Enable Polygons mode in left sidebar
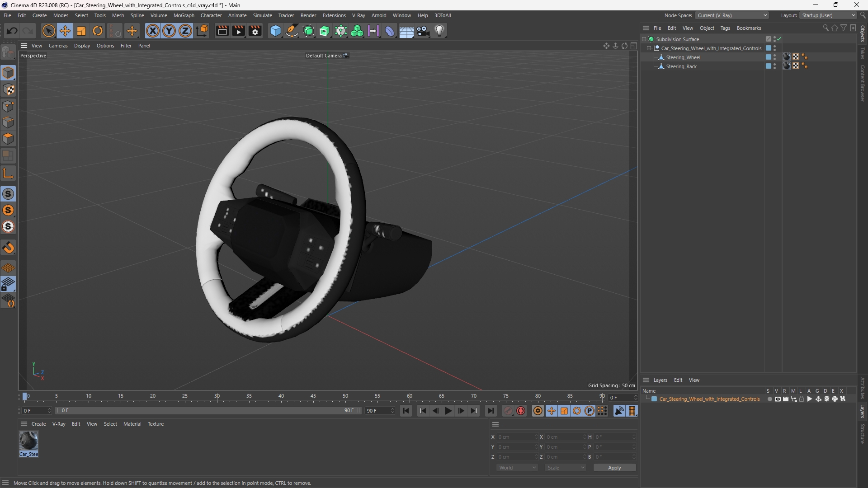868x488 pixels. [x=8, y=139]
